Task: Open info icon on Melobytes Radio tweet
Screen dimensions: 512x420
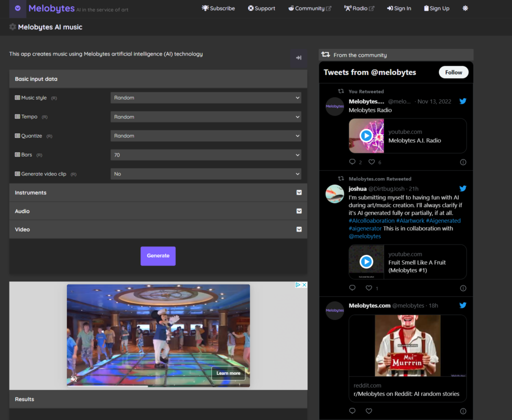Action: [463, 162]
